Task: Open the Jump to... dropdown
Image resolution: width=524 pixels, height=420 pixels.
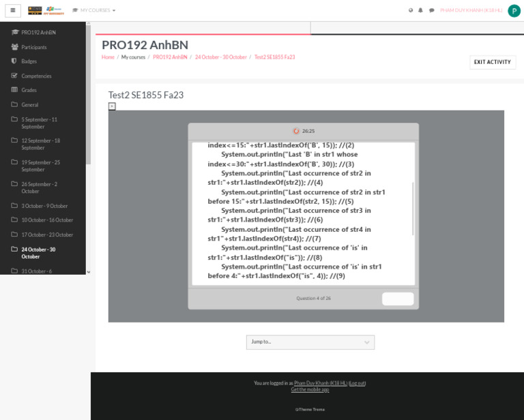Action: (x=310, y=342)
